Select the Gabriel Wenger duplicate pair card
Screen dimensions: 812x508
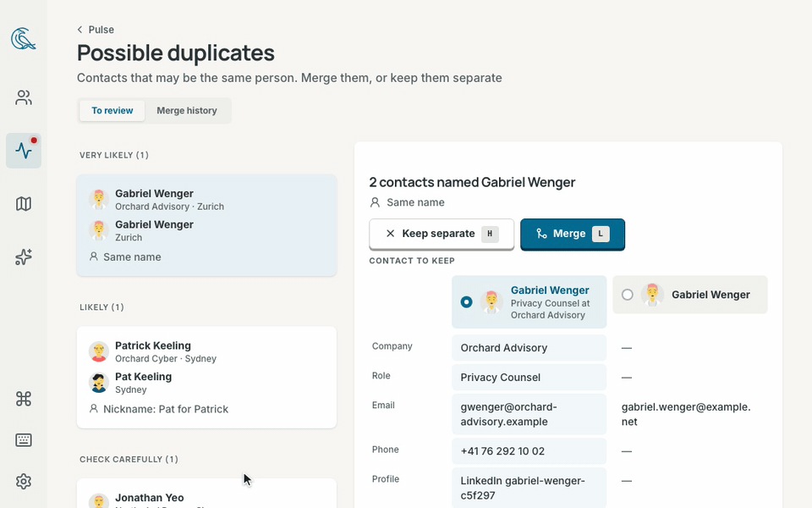tap(206, 225)
